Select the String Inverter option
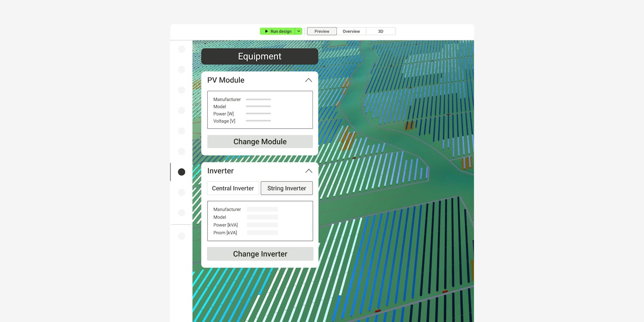This screenshot has width=644, height=322. point(287,188)
